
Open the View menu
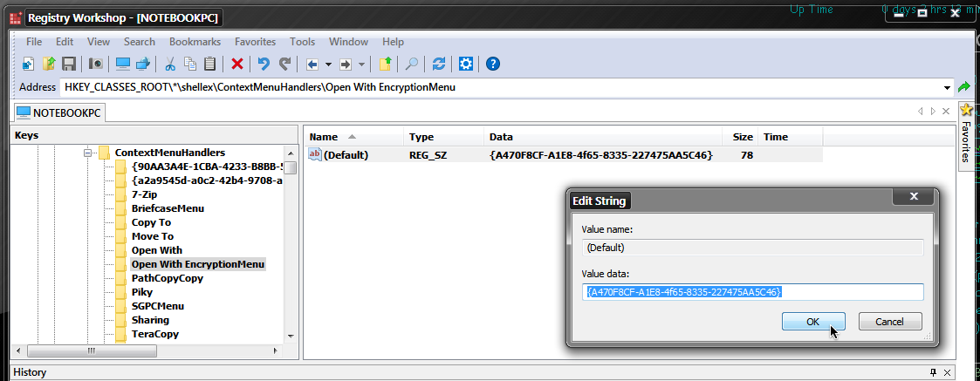pos(99,42)
